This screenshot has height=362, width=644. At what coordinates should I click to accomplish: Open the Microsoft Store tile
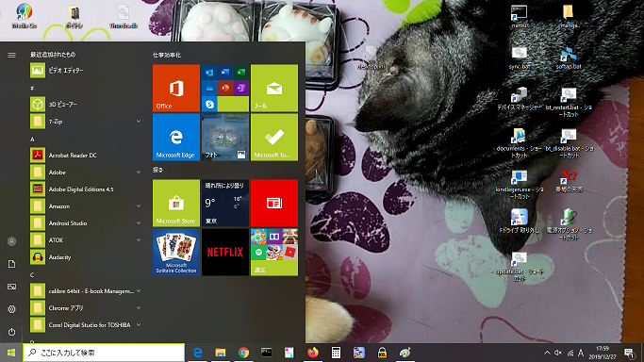tap(176, 203)
